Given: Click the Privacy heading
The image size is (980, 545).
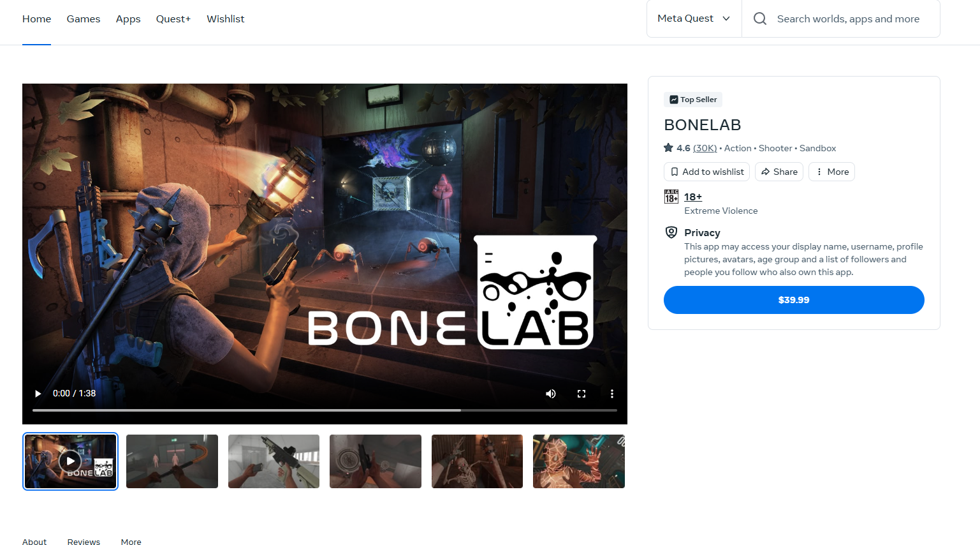Looking at the screenshot, I should click(702, 233).
